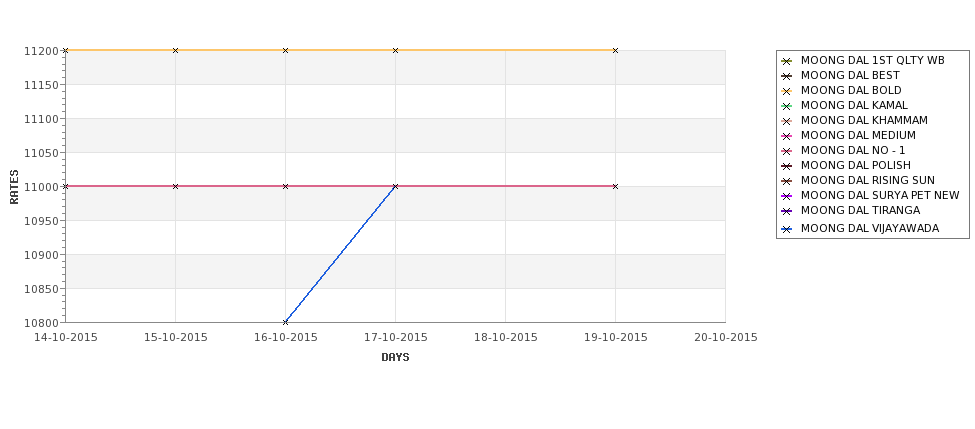Select the MOONG DAL NO - 1 legend label

(x=853, y=150)
